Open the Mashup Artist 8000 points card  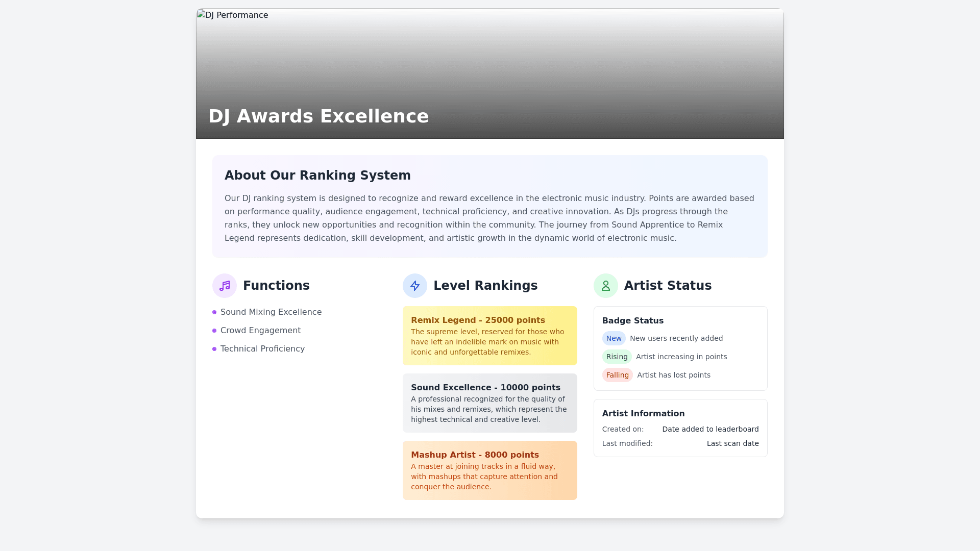pos(489,470)
